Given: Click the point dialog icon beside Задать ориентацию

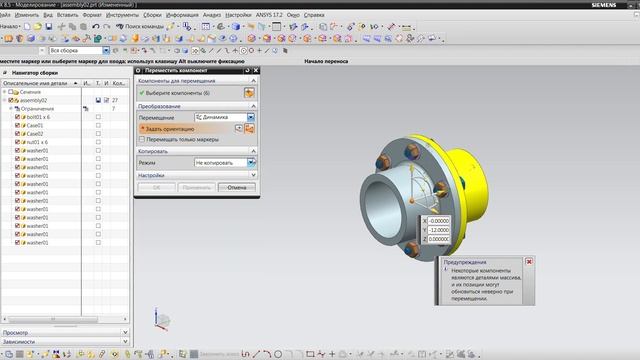Looking at the screenshot, I should click(239, 129).
